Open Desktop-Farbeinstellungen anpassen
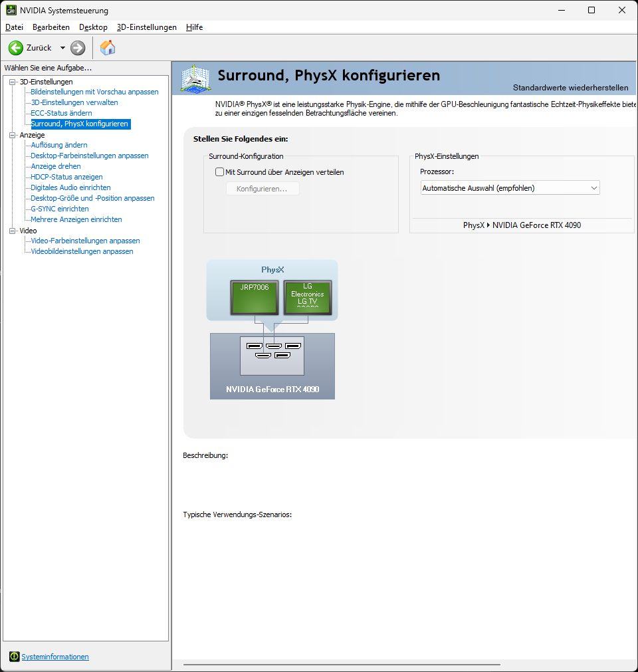This screenshot has height=672, width=638. pos(90,156)
